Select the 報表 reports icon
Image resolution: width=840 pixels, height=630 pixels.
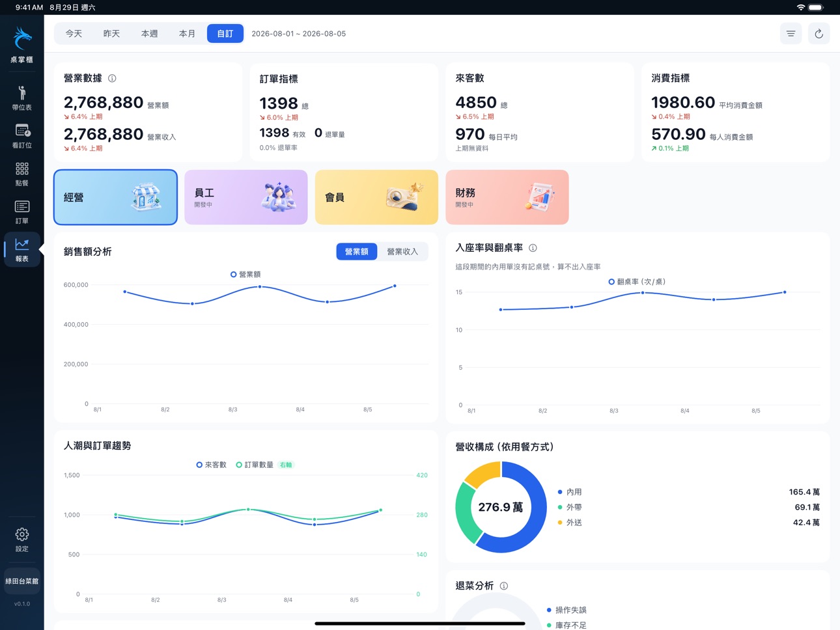(x=21, y=250)
